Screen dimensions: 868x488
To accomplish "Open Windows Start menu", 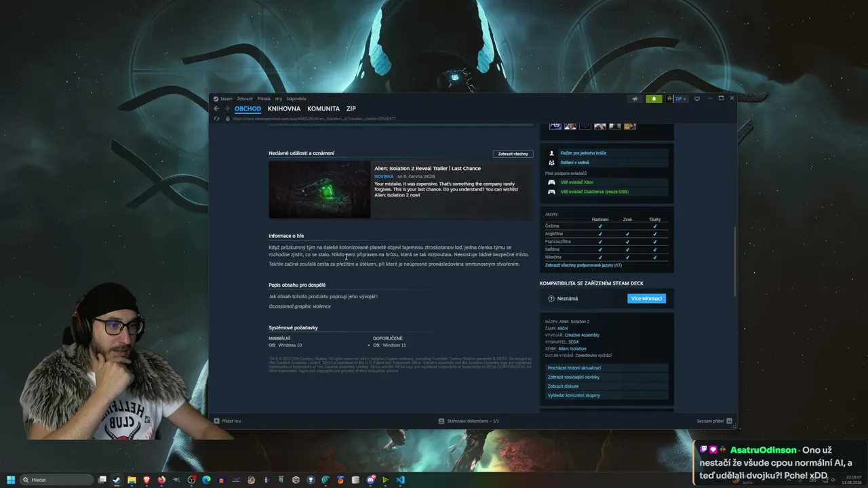I will click(x=11, y=480).
